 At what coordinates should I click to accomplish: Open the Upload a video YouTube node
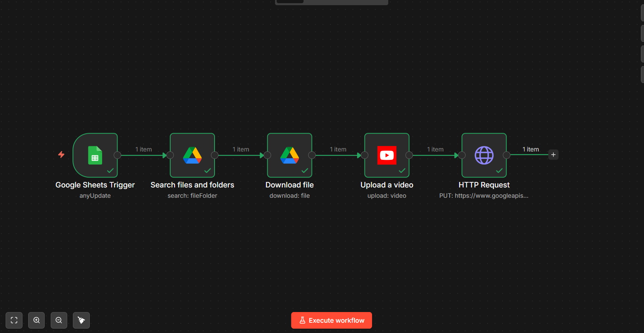point(387,155)
